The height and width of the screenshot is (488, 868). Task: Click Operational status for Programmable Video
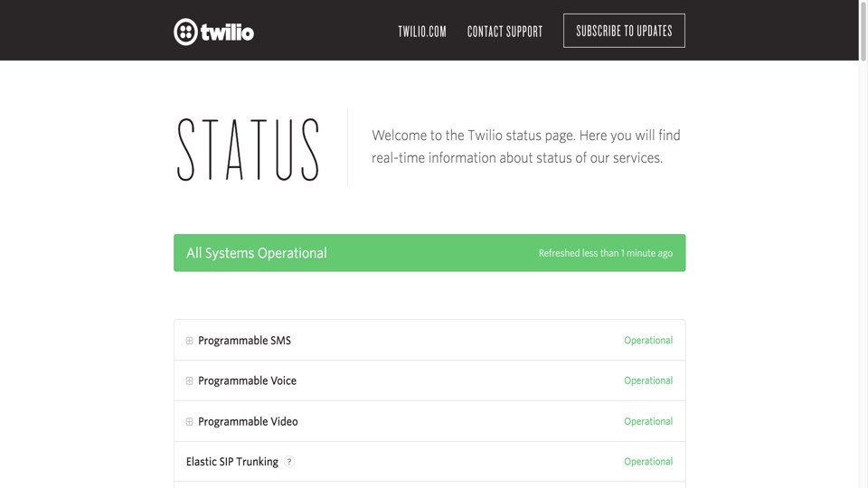point(648,421)
